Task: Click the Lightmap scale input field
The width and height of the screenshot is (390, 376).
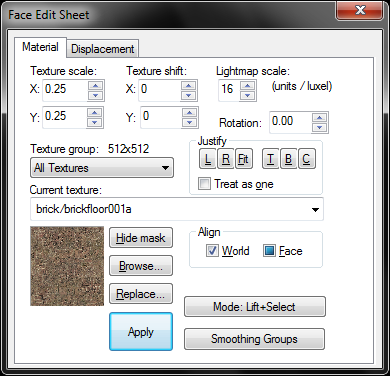Action: tap(229, 90)
